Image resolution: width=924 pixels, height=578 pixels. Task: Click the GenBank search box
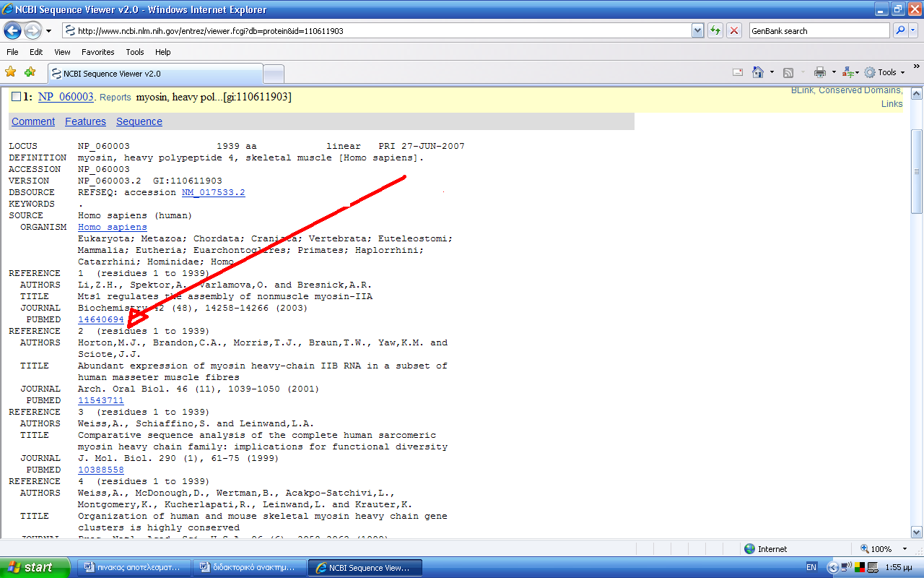pos(819,31)
